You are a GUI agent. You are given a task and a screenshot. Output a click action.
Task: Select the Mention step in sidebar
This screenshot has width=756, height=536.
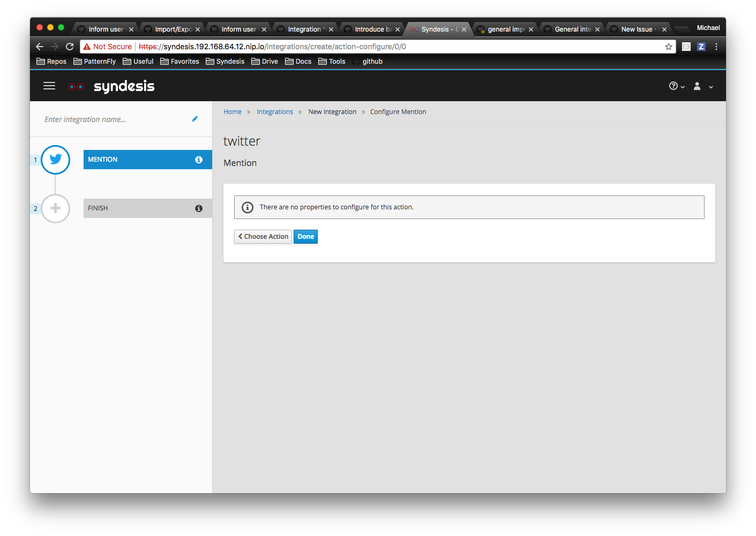click(148, 160)
